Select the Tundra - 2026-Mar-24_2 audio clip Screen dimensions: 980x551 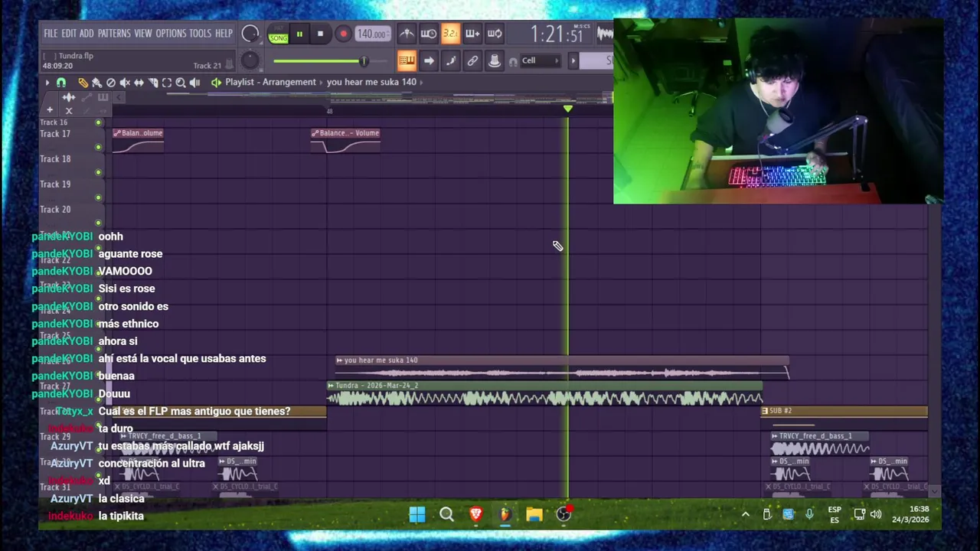click(x=544, y=393)
